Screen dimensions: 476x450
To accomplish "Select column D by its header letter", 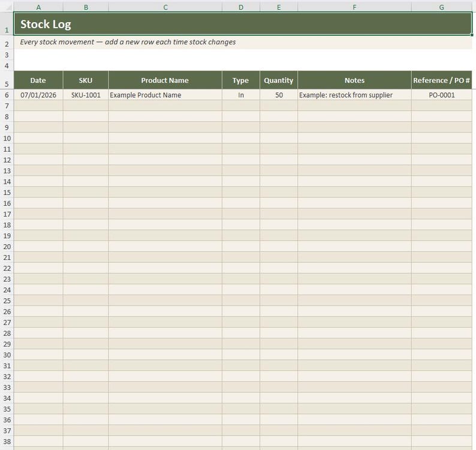I will [x=241, y=7].
